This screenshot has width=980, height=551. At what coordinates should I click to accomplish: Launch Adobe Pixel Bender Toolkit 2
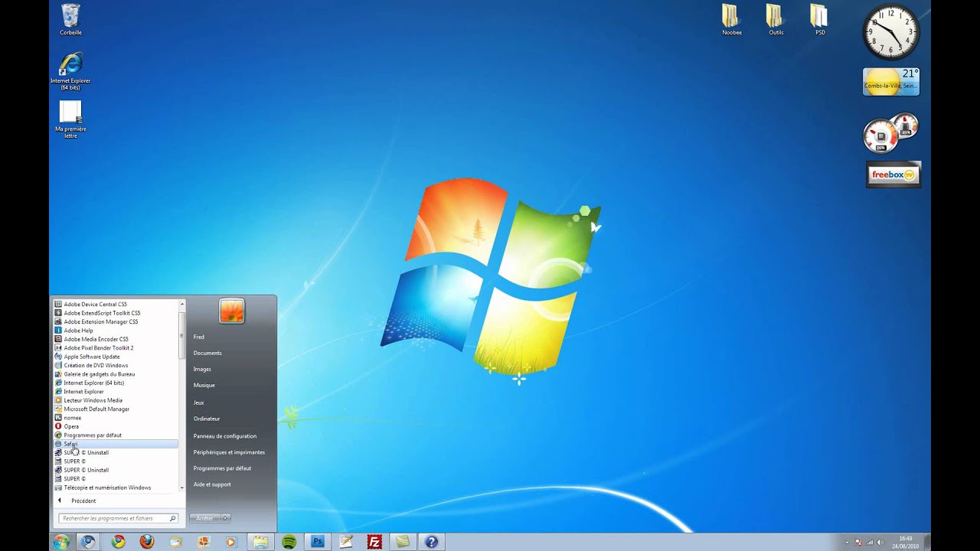(116, 347)
